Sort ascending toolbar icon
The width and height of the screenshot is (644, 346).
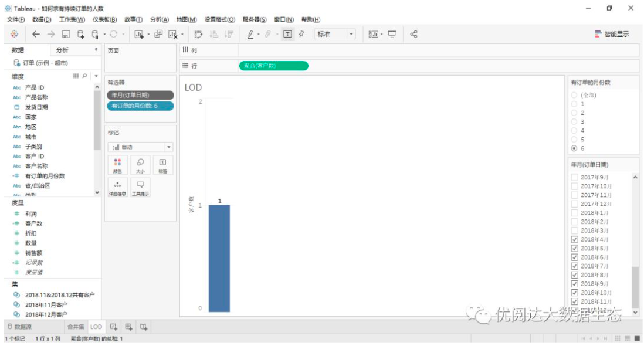click(x=213, y=34)
